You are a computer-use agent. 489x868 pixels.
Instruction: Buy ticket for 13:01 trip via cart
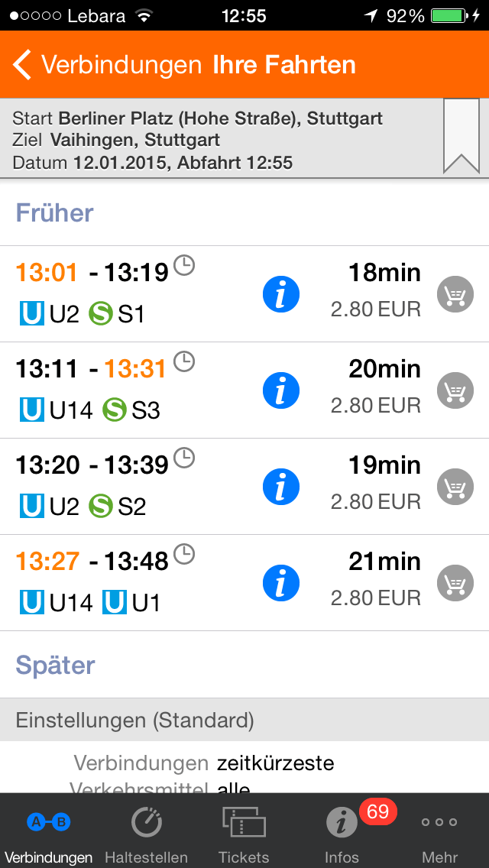click(x=455, y=294)
